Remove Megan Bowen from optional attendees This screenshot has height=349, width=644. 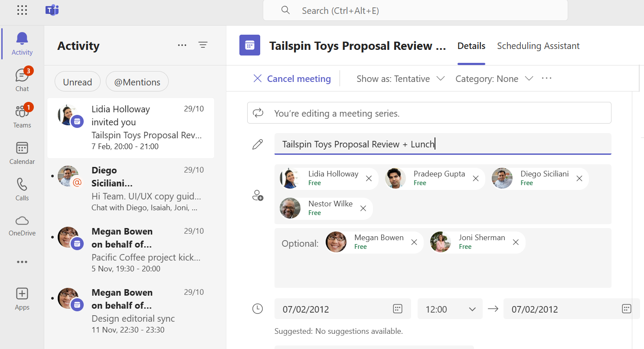coord(414,242)
